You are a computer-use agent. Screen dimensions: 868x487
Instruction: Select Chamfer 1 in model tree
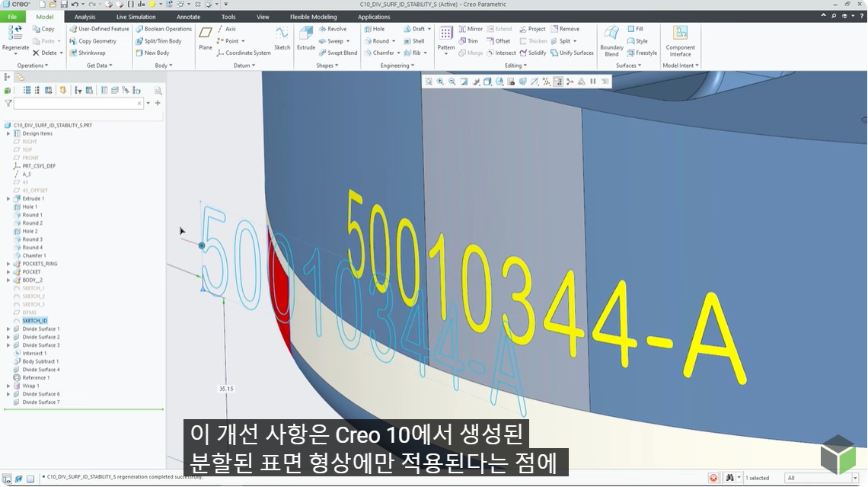pos(34,256)
